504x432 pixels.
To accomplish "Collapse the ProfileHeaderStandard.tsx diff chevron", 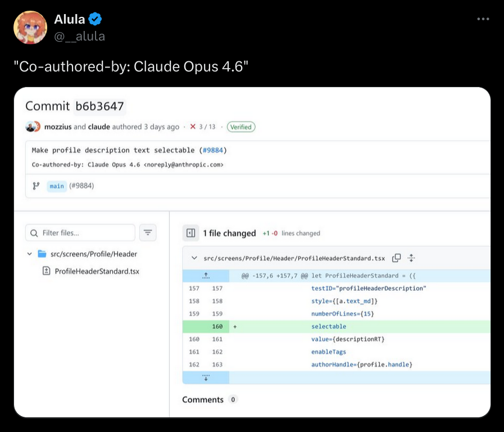I will (194, 258).
